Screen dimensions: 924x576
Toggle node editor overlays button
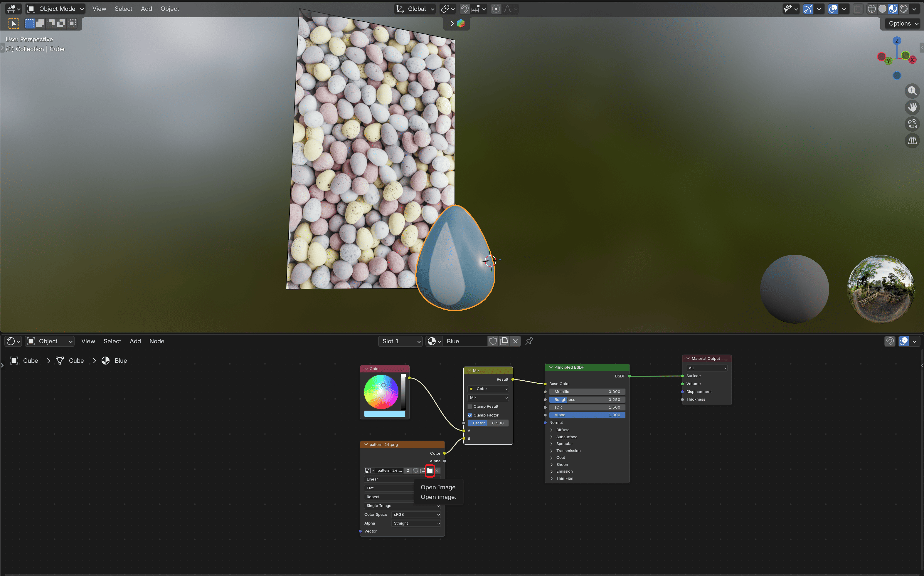pos(903,341)
